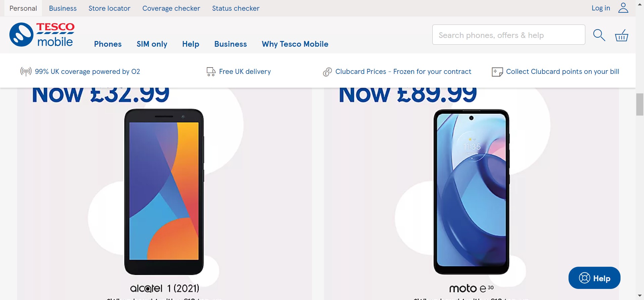The image size is (644, 300).
Task: Click the user account profile icon
Action: coord(623,8)
